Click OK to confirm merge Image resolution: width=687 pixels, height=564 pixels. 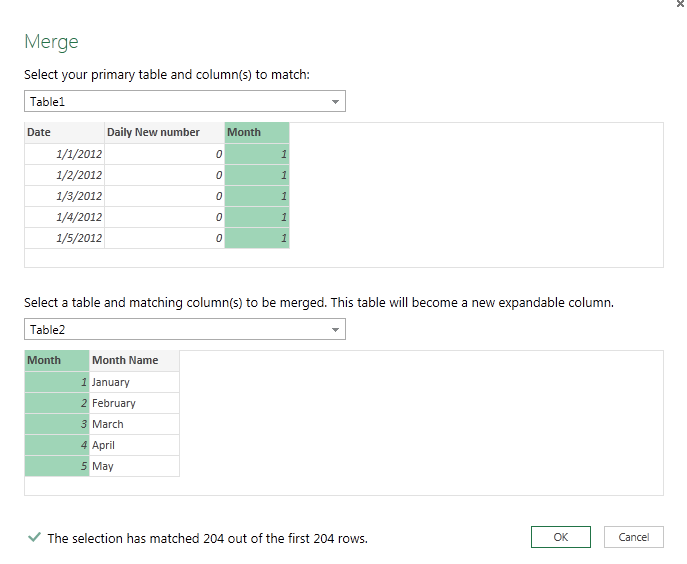click(x=561, y=537)
